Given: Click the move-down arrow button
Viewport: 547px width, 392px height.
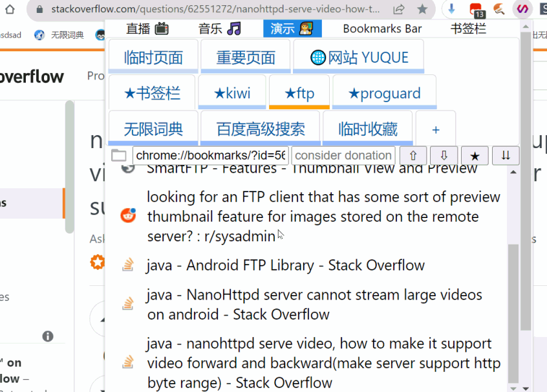Looking at the screenshot, I should click(444, 155).
